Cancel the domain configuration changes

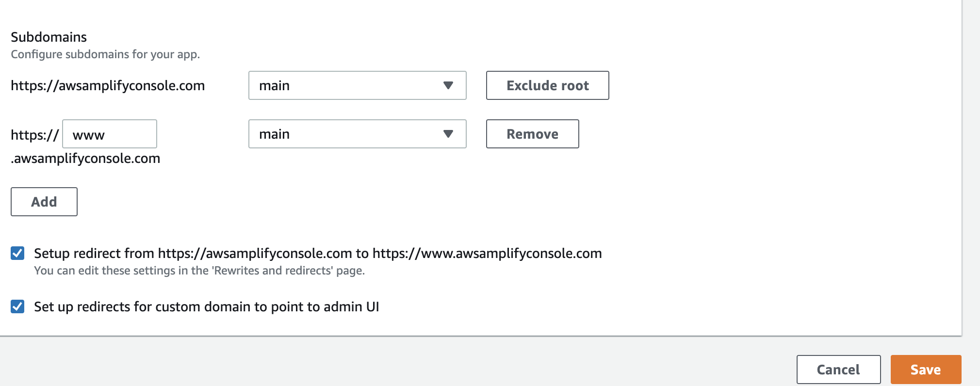[x=838, y=369]
